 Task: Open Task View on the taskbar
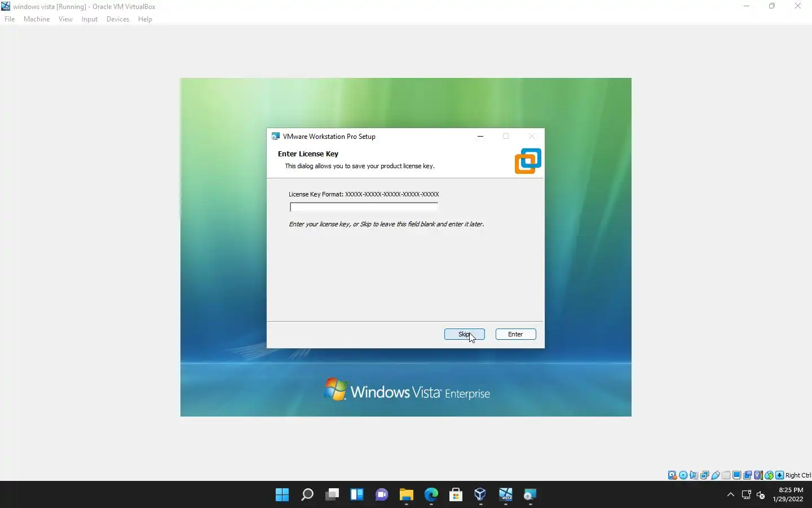(332, 495)
